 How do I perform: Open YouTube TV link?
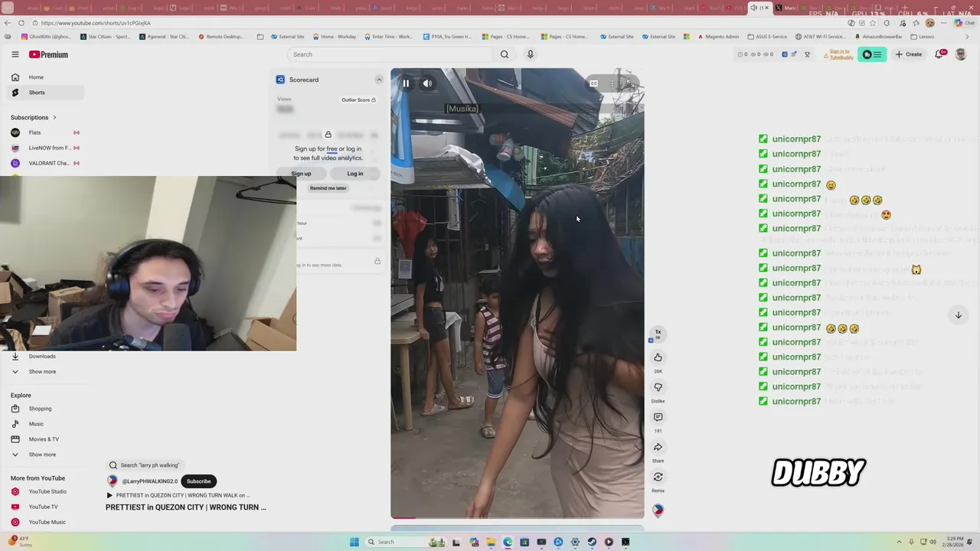(x=44, y=507)
